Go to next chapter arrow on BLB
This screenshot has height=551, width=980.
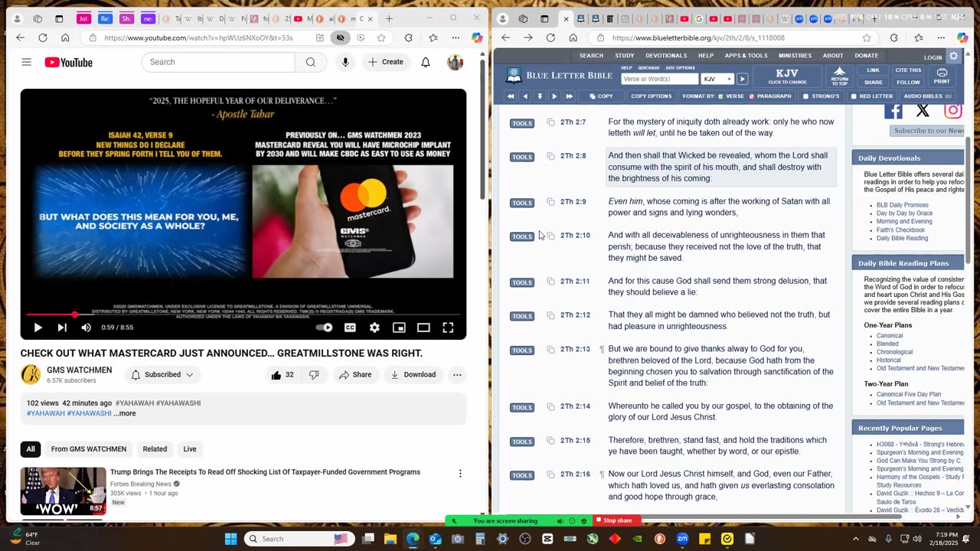click(x=554, y=96)
